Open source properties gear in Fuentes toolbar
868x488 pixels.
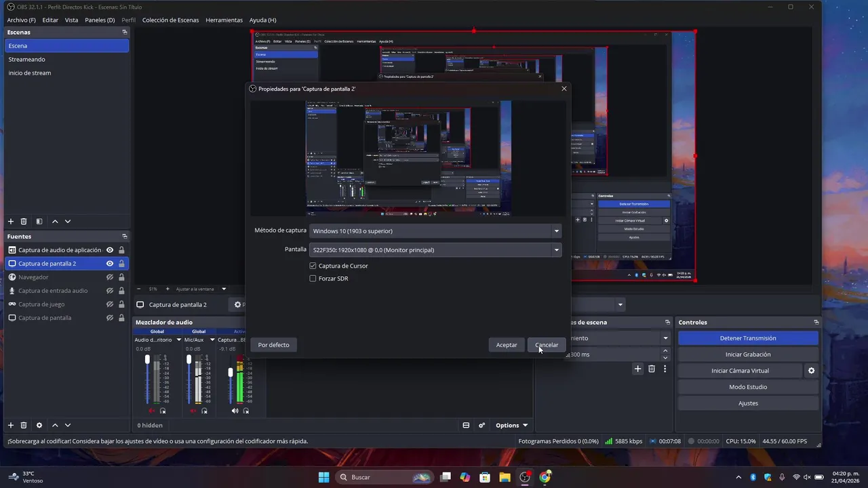pyautogui.click(x=39, y=425)
